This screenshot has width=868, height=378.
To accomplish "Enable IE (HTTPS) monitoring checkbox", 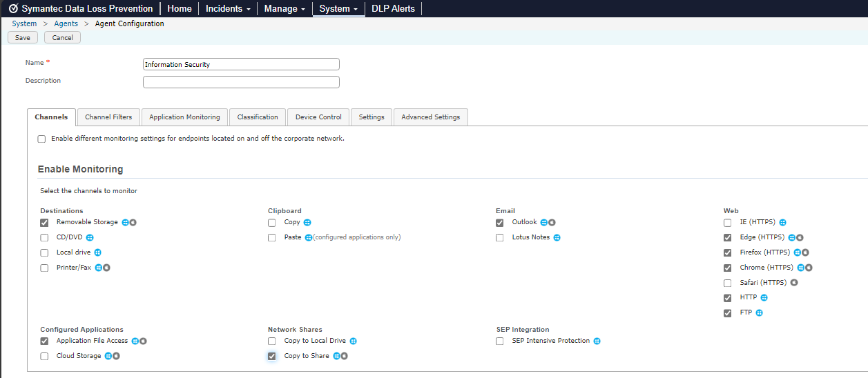I will 728,223.
